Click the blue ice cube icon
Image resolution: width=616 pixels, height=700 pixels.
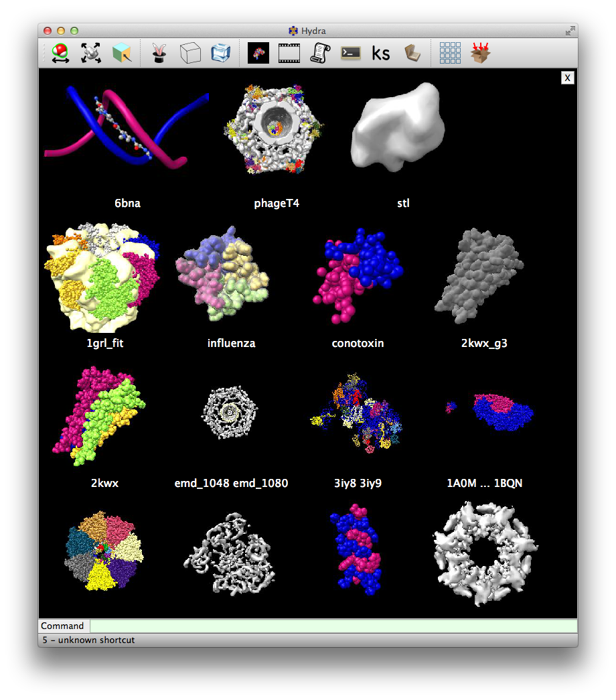tap(220, 53)
